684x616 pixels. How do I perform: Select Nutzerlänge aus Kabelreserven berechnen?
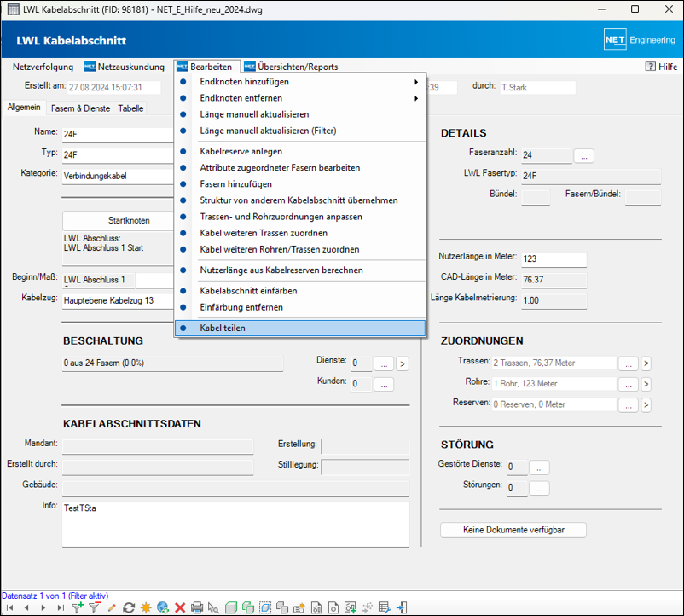300,270
